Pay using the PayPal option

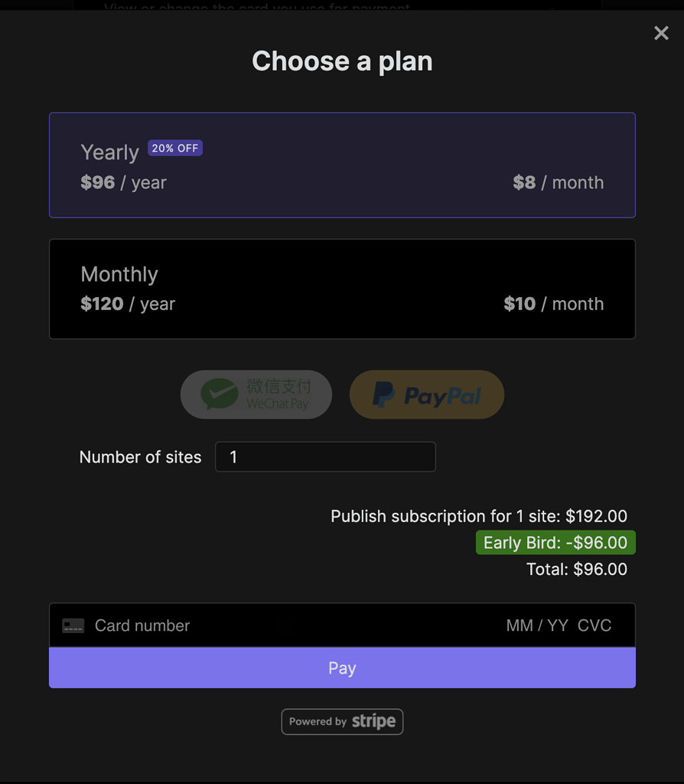click(x=426, y=394)
